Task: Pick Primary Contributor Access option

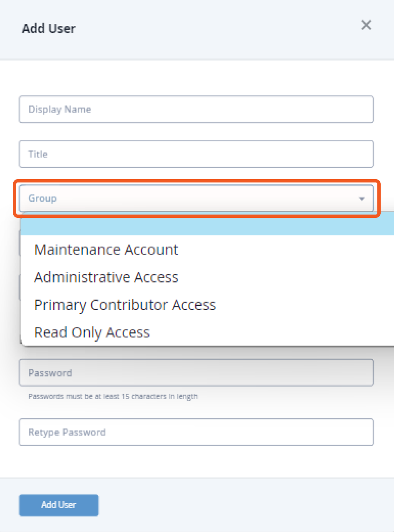Action: pos(125,305)
